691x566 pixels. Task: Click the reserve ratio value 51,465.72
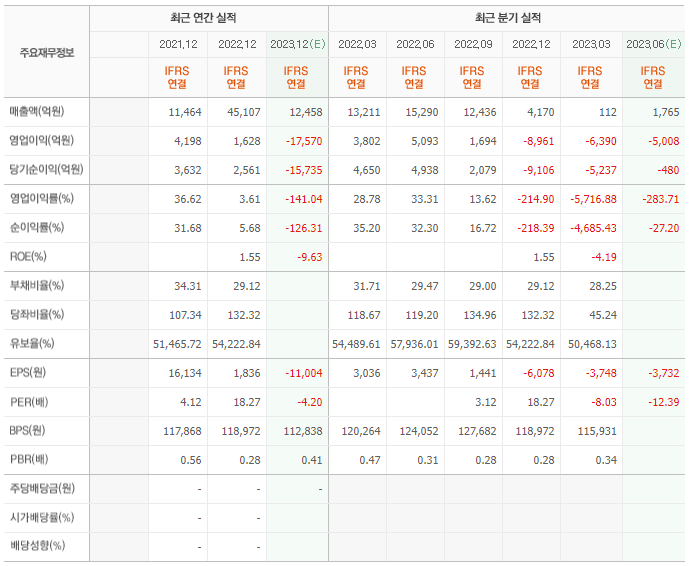point(177,344)
